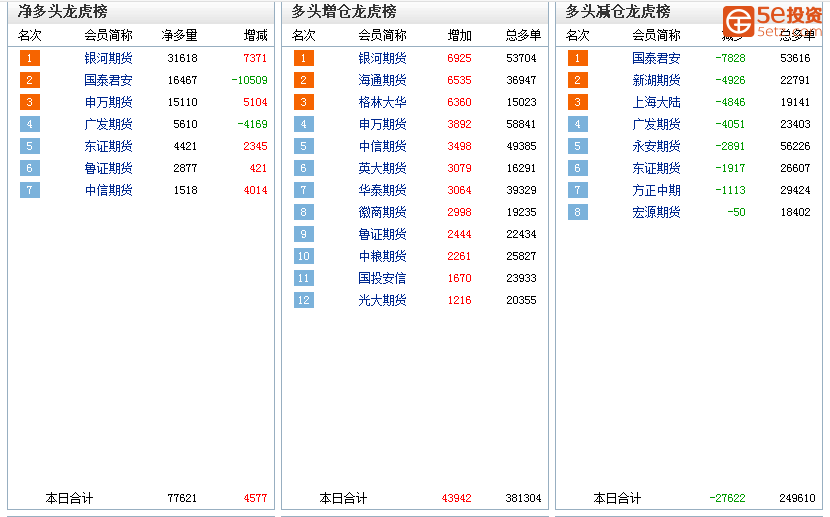Image resolution: width=830 pixels, height=517 pixels.
Task: Click the daily total 77621
Action: (182, 498)
